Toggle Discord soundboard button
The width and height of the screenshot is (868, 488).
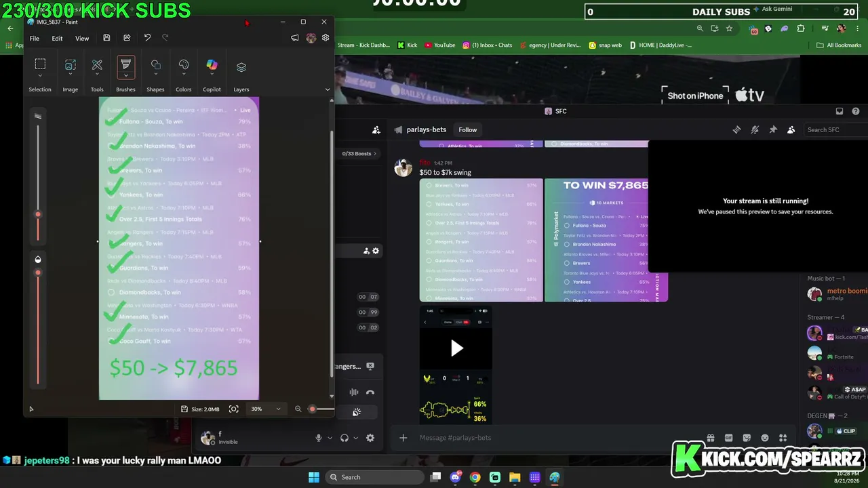[x=357, y=412]
